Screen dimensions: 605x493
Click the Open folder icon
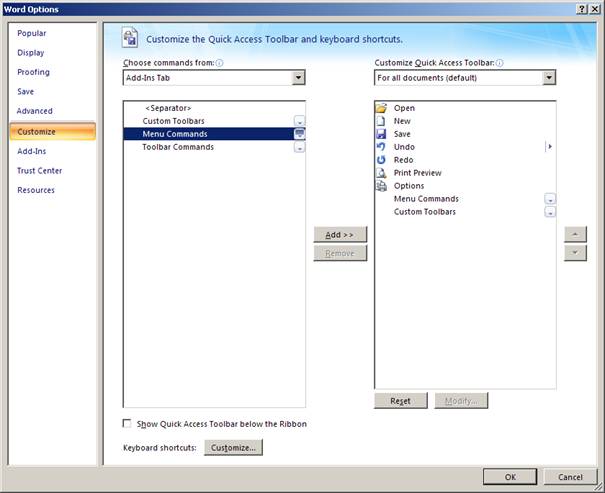click(x=381, y=108)
